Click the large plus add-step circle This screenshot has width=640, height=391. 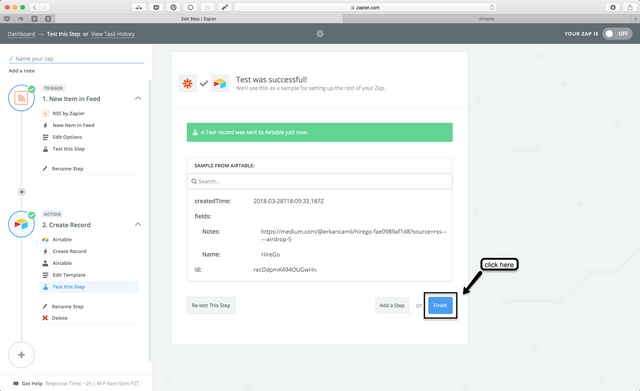[21, 355]
